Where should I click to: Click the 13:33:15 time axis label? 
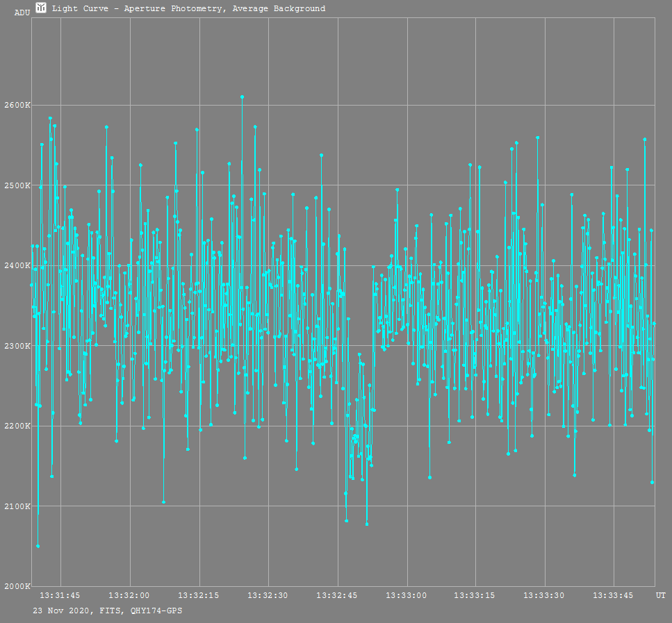475,596
